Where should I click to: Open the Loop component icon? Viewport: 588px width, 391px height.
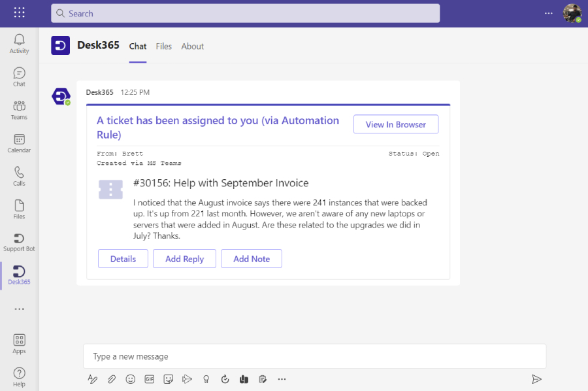(225, 379)
